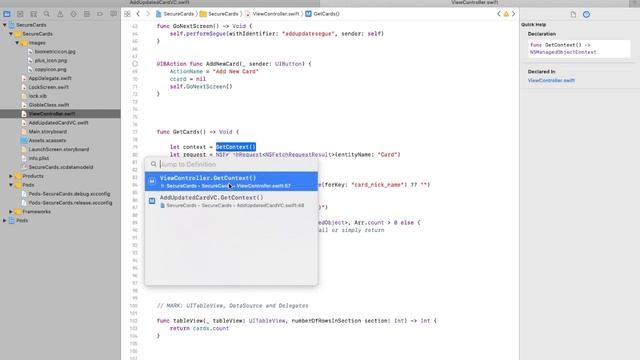Open LaunchScreen.storyboard

click(x=58, y=149)
